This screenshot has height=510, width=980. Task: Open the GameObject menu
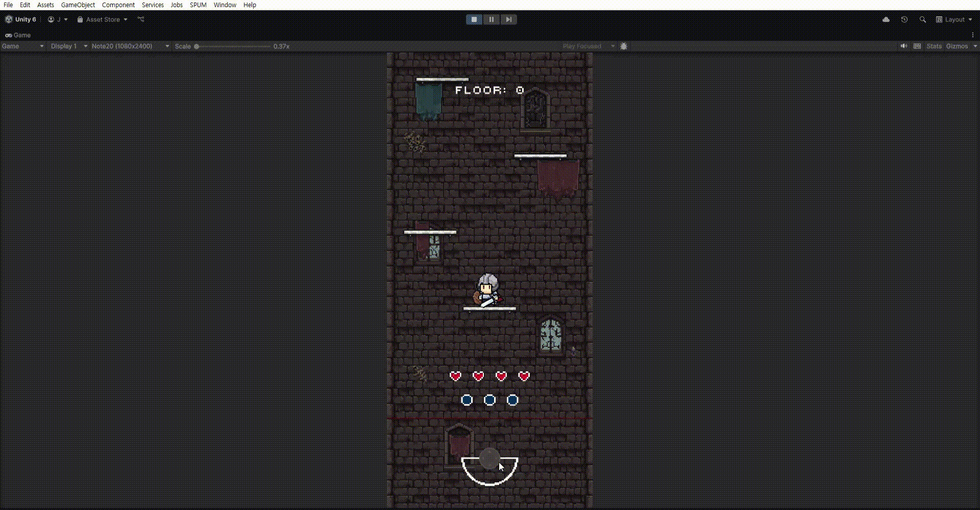coord(78,5)
